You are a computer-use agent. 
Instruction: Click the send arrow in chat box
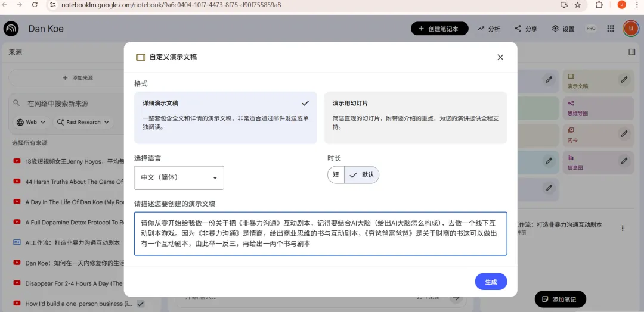click(456, 298)
